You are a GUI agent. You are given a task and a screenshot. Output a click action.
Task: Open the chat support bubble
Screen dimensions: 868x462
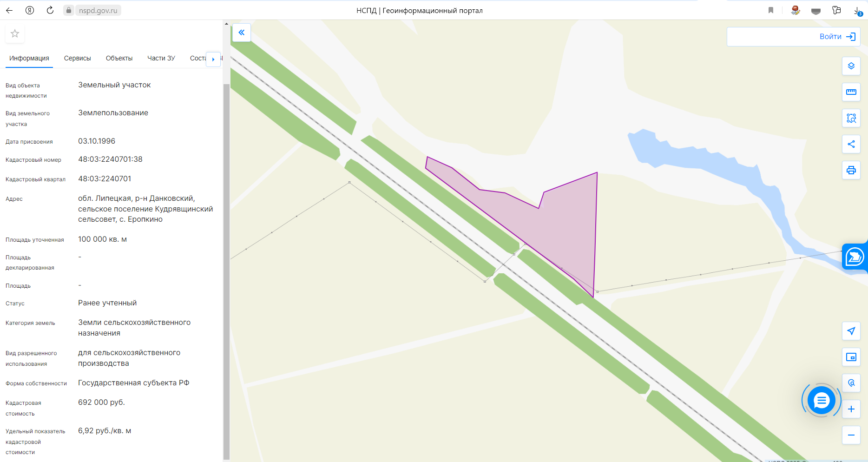(x=821, y=400)
